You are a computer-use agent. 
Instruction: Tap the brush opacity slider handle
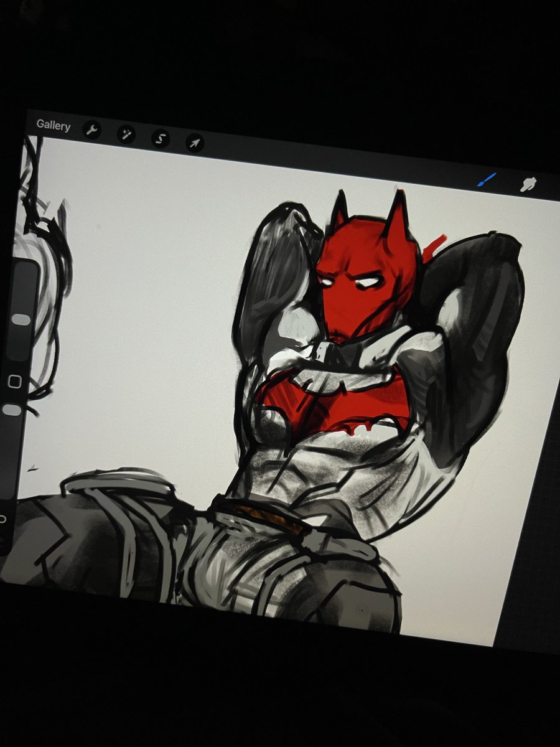click(x=12, y=410)
